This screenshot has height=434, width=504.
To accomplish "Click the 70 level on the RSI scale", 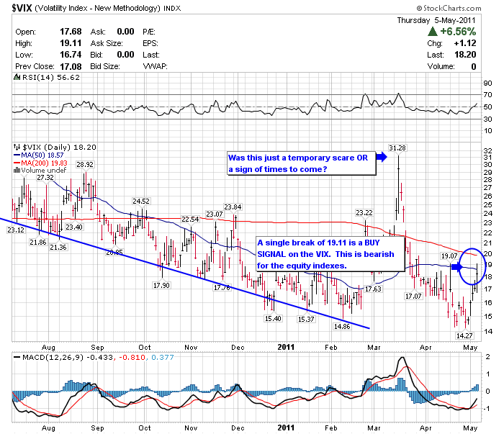I will [x=487, y=95].
